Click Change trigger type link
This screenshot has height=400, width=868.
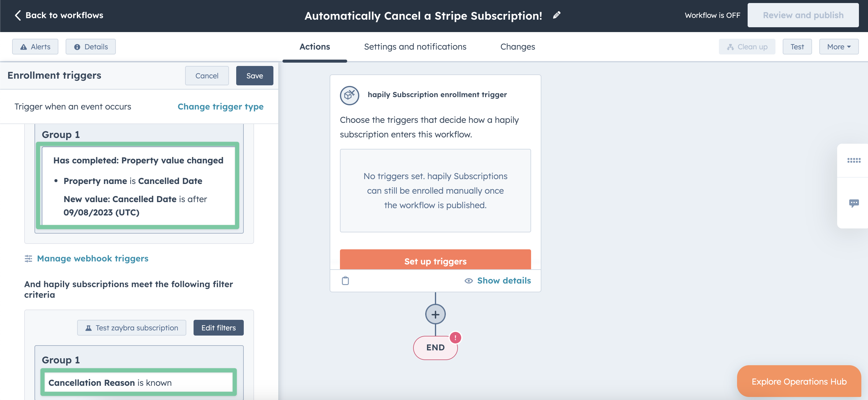coord(220,107)
